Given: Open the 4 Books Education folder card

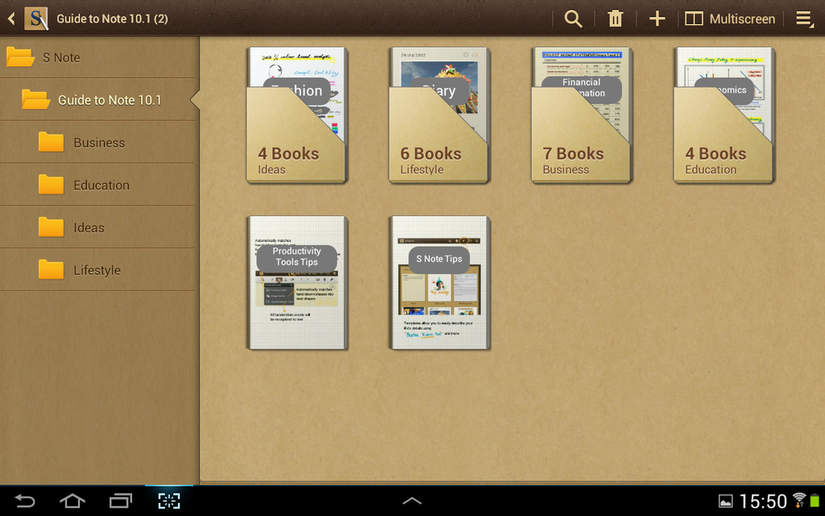Looking at the screenshot, I should point(725,115).
